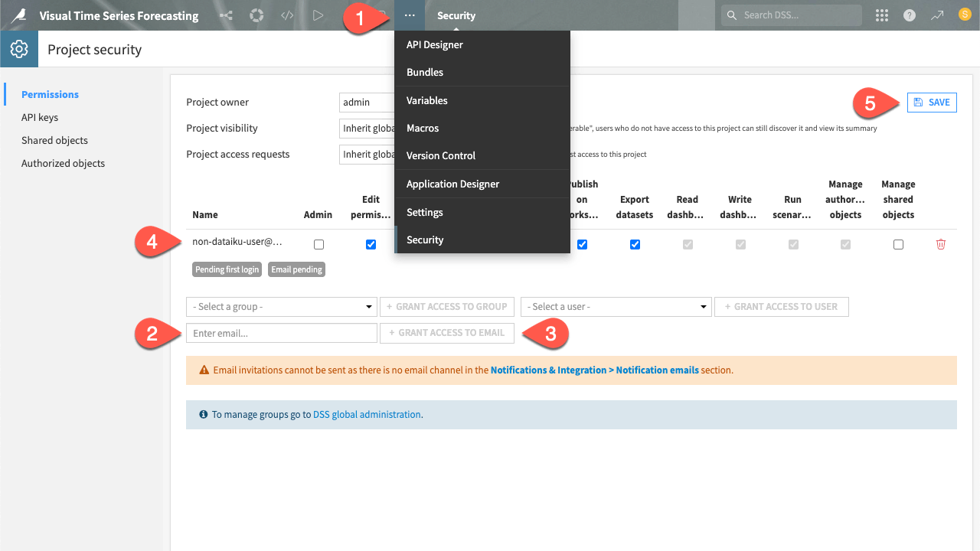Open the Select a user dropdown

616,306
